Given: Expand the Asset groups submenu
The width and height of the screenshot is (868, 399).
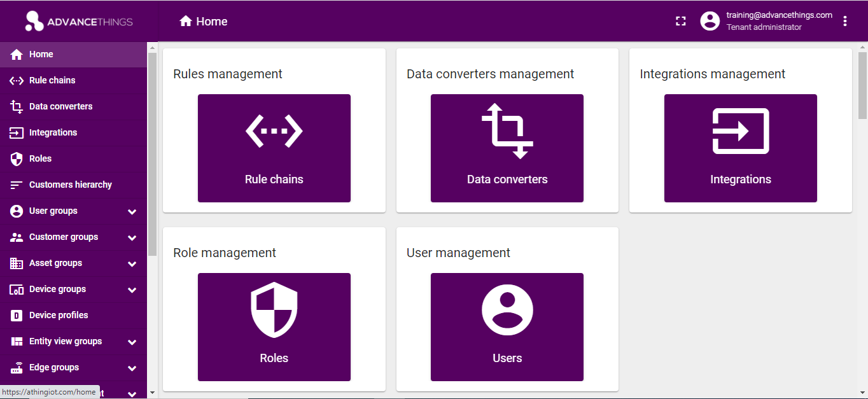Looking at the screenshot, I should [x=132, y=263].
